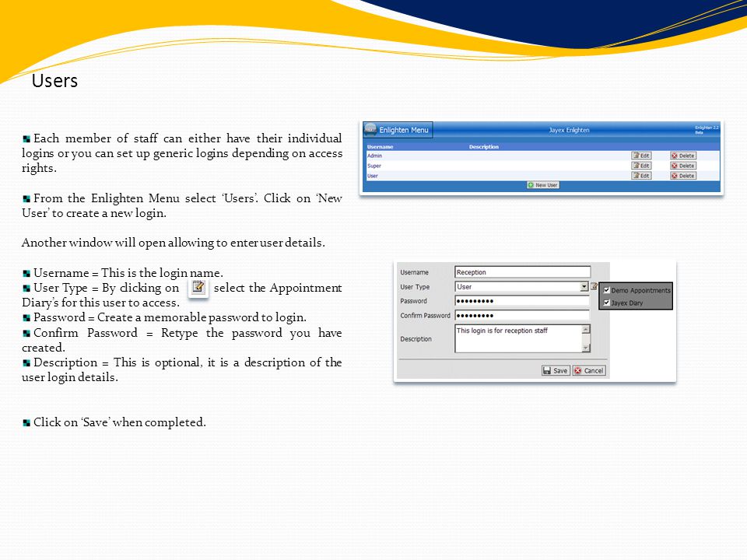Click the Cancel button

click(x=589, y=370)
